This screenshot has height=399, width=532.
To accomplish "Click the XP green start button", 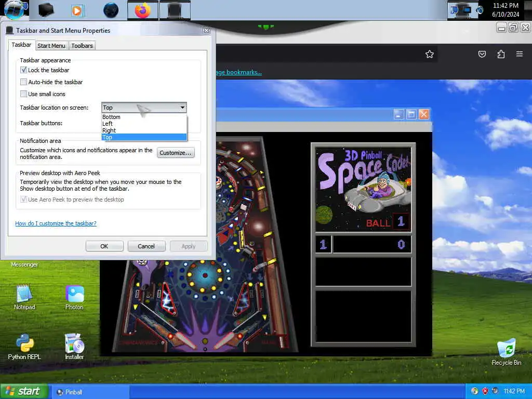I will (24, 392).
